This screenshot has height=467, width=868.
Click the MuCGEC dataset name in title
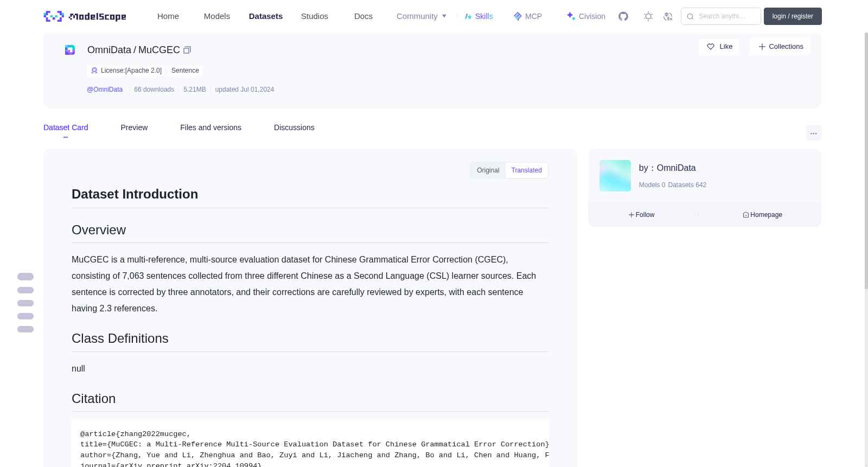pos(159,50)
